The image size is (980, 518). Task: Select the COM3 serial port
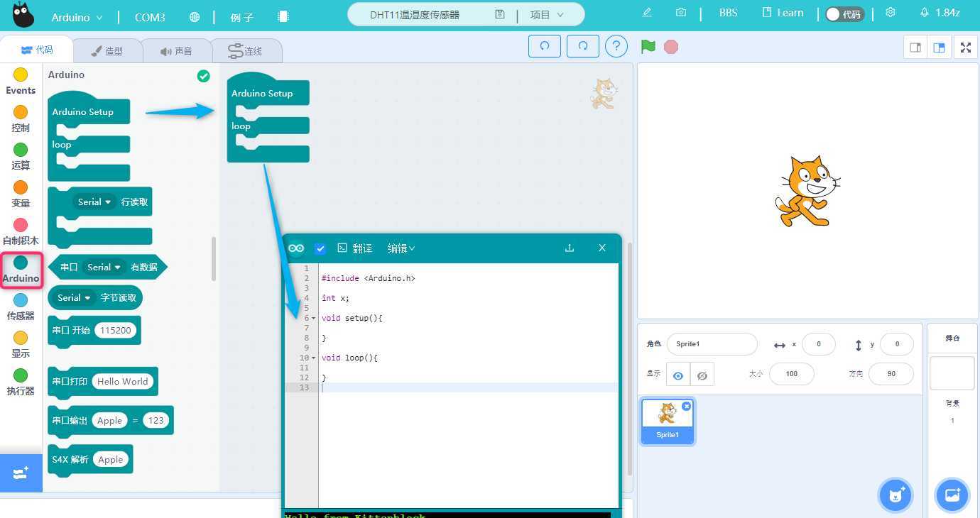[x=150, y=16]
